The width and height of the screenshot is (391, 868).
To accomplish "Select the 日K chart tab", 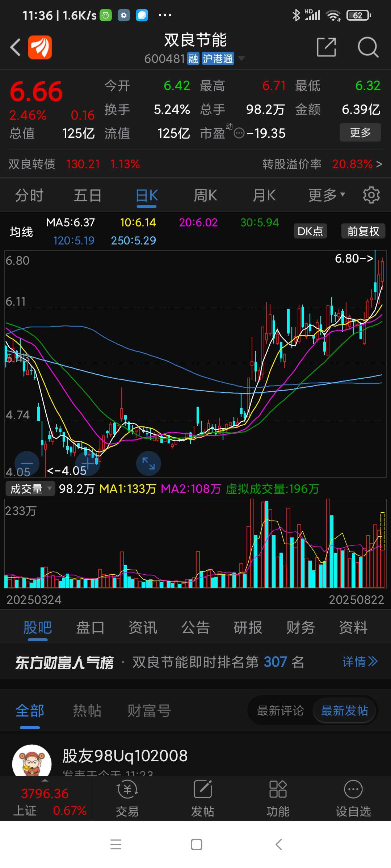I will pyautogui.click(x=147, y=195).
